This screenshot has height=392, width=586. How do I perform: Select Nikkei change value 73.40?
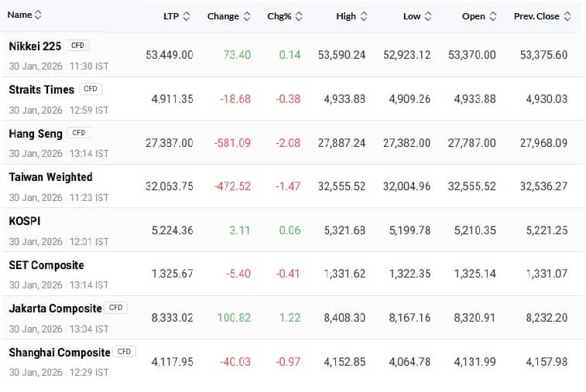(x=238, y=55)
